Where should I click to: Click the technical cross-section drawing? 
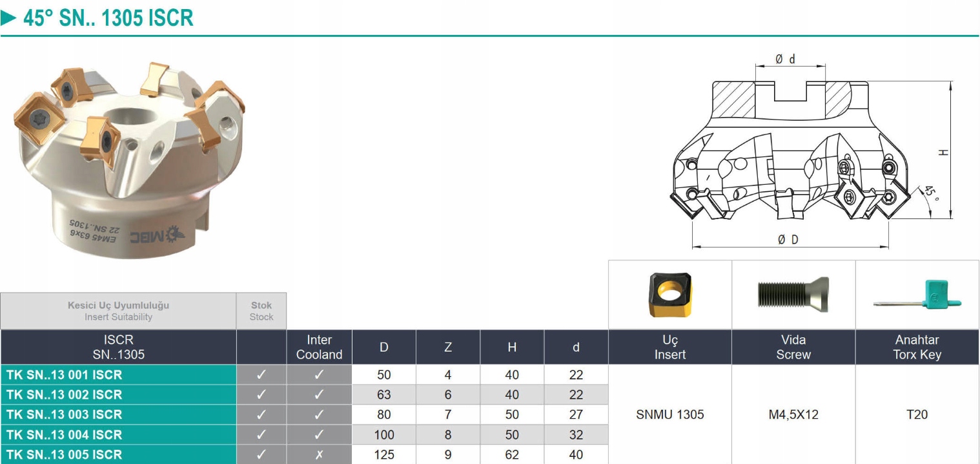click(812, 151)
